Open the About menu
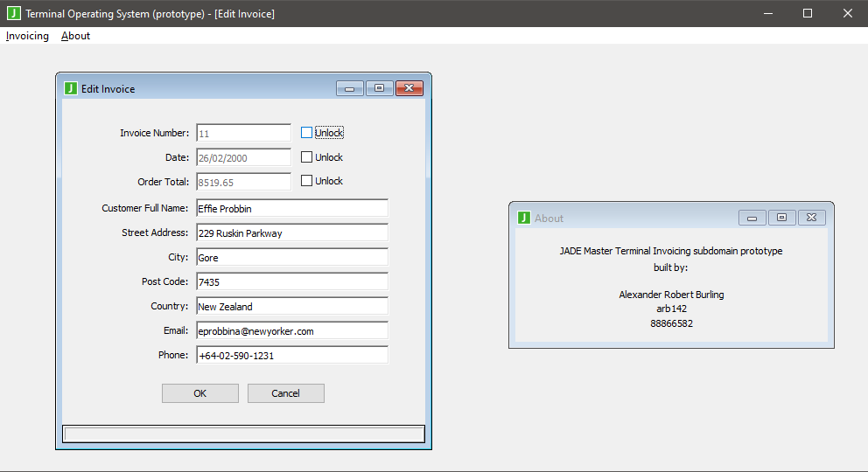 (75, 36)
